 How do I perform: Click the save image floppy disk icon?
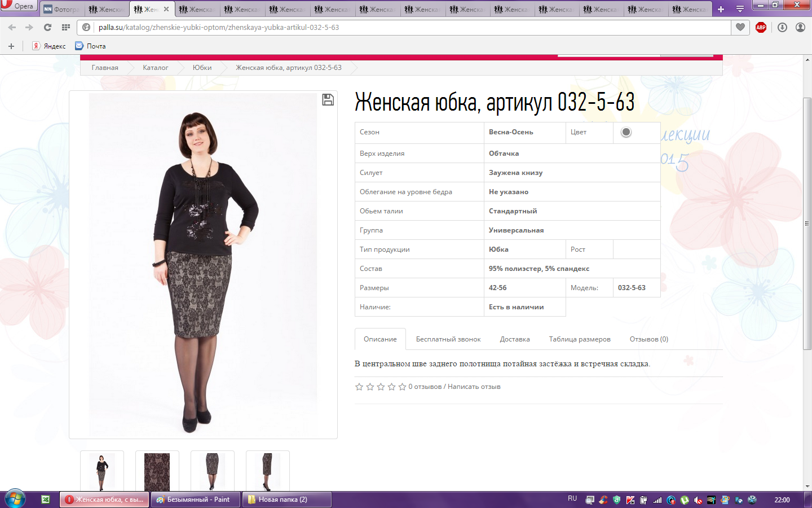tap(328, 100)
